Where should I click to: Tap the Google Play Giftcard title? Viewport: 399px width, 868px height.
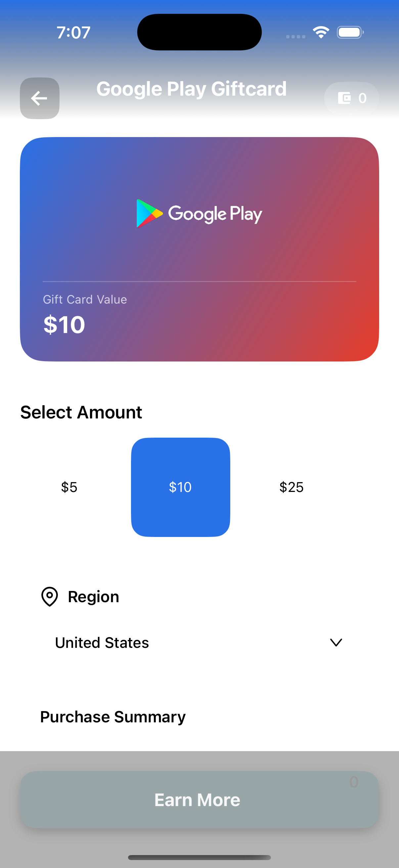[191, 89]
